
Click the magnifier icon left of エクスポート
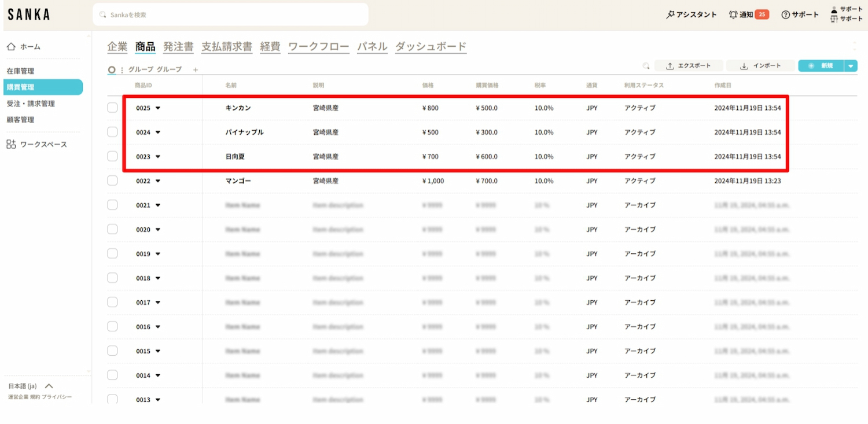click(646, 66)
